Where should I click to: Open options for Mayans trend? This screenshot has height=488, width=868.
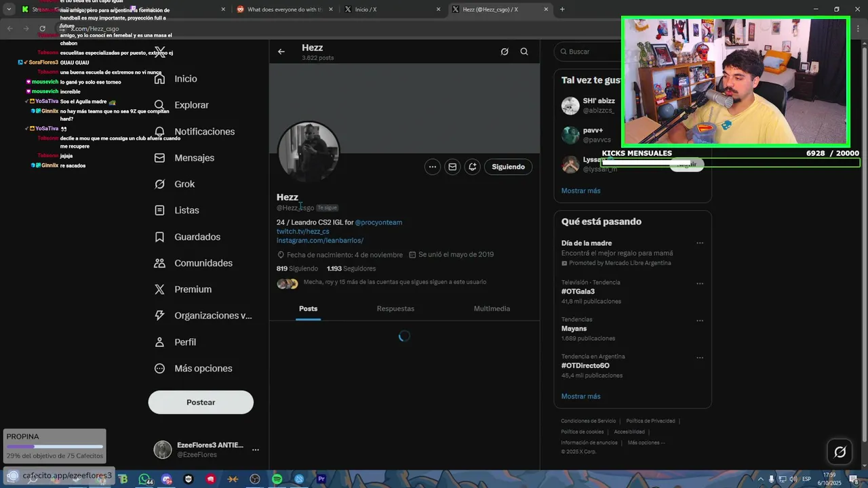(700, 321)
